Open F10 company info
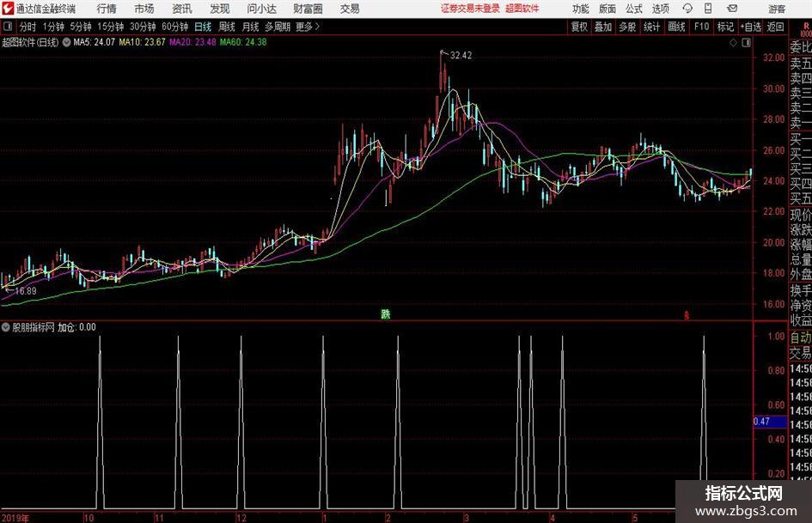 click(701, 27)
